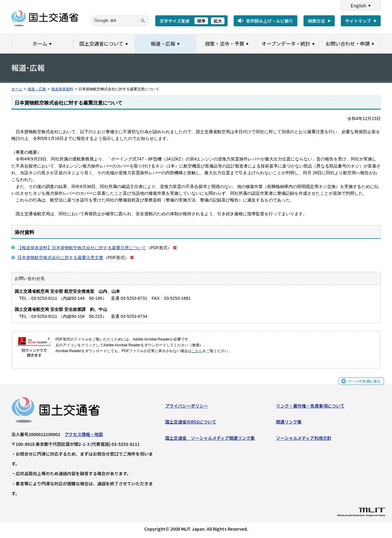
Task: Click the 報道発表資料 breadcrumb link
Action: tap(62, 89)
